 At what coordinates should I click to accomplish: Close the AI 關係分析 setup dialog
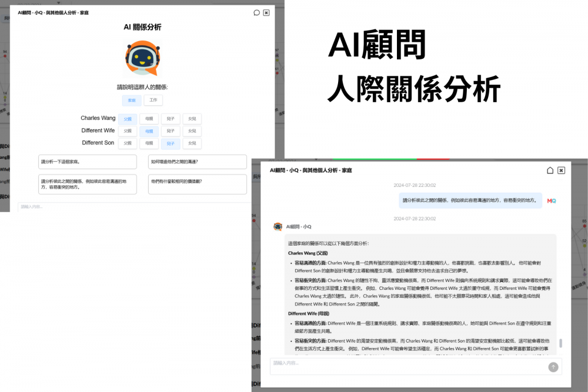266,12
